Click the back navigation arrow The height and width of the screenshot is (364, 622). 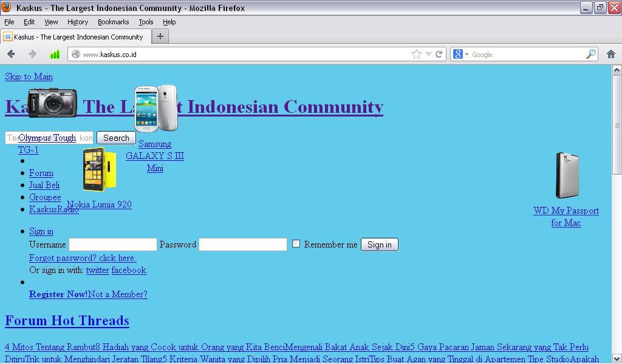(11, 54)
